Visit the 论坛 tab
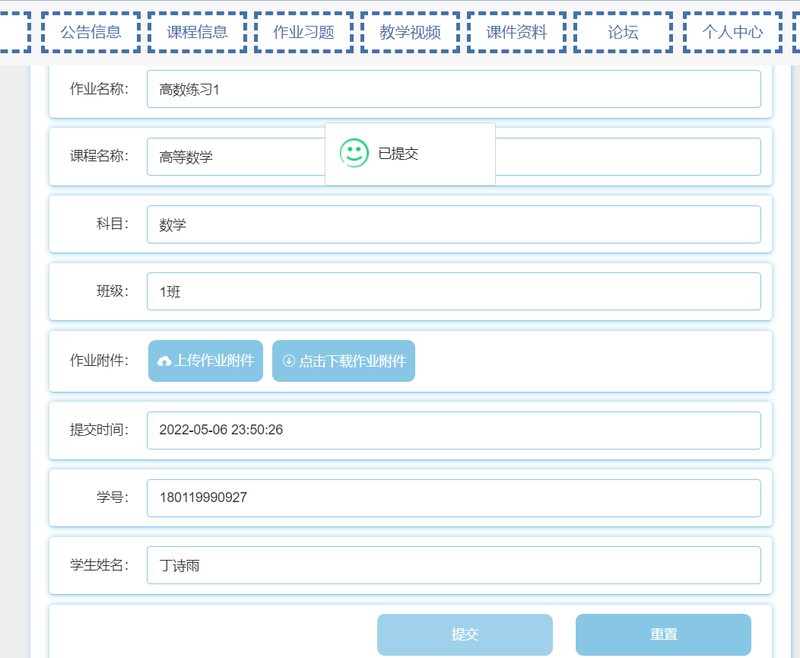 pyautogui.click(x=623, y=32)
